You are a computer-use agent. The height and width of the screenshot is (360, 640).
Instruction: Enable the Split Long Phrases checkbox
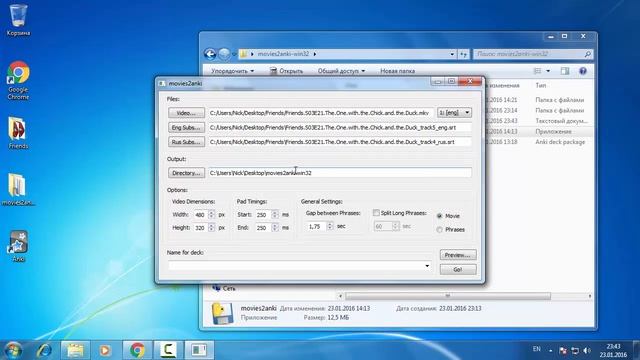click(x=376, y=213)
